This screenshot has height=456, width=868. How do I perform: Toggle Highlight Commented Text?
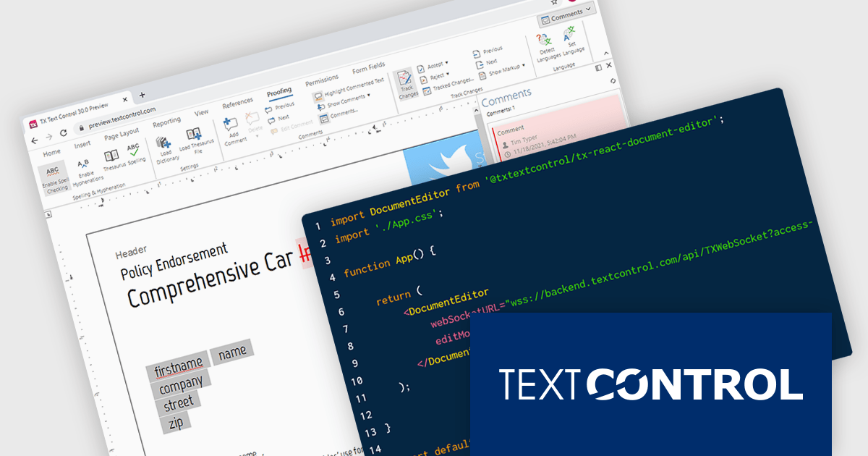tap(349, 89)
